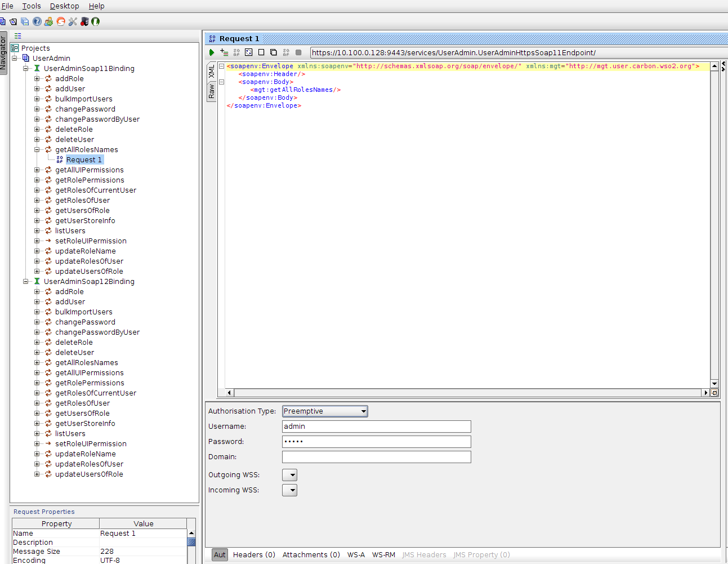Open soapUI Preferences via the wrench icon
Screen dimensions: 728x564
coord(72,21)
